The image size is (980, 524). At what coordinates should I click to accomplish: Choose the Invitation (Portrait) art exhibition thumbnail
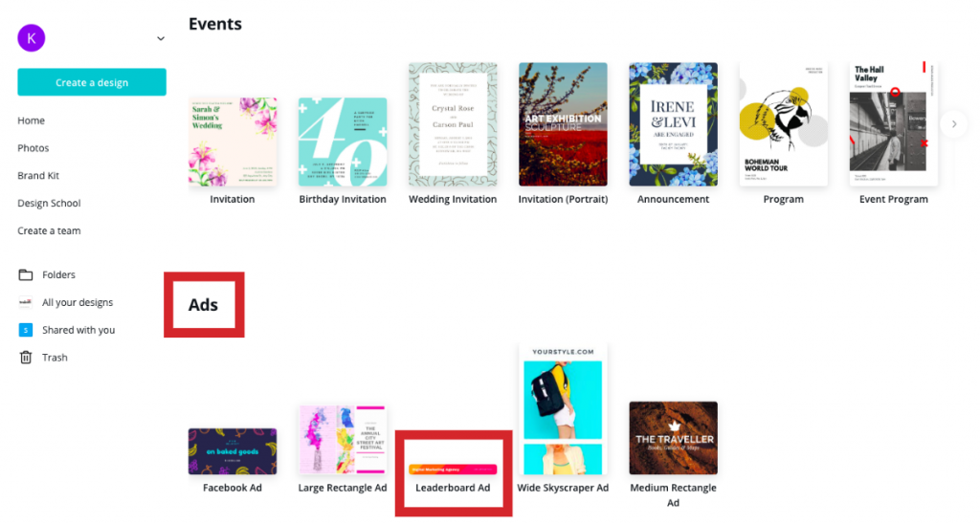coord(563,124)
